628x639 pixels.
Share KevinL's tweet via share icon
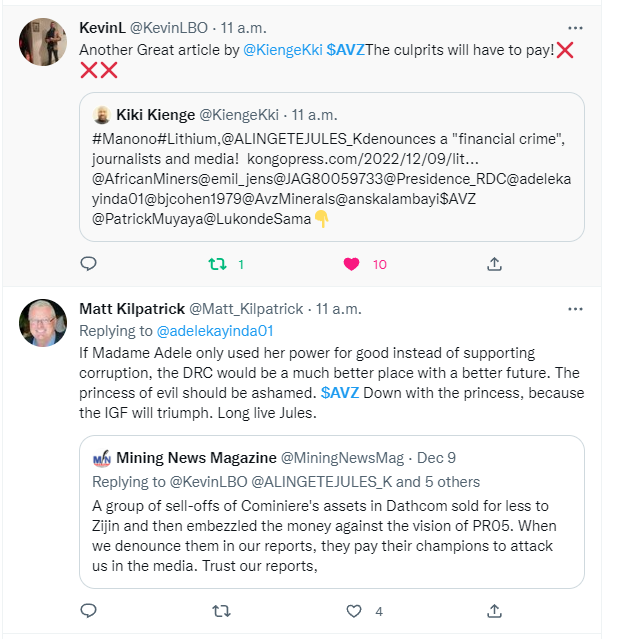[494, 264]
